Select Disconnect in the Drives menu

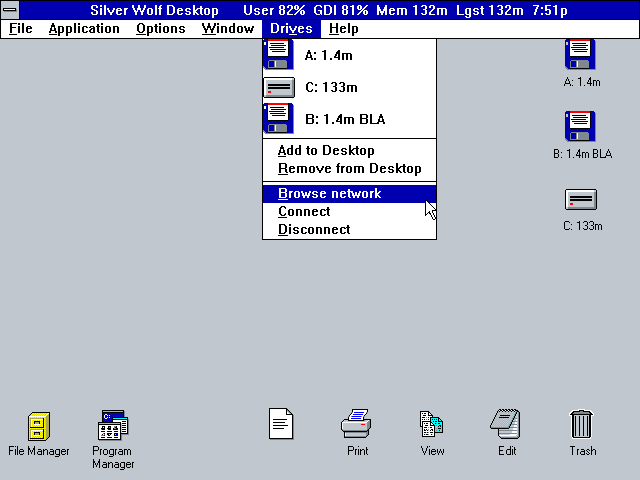tap(314, 230)
